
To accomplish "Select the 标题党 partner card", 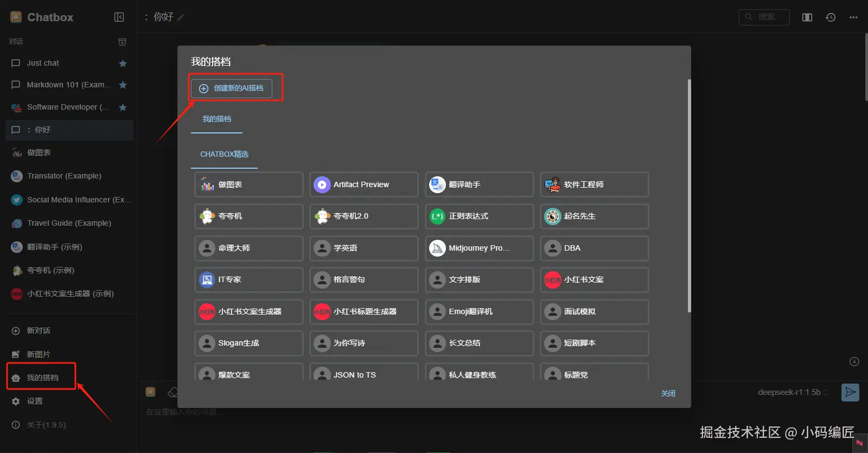I will 594,372.
